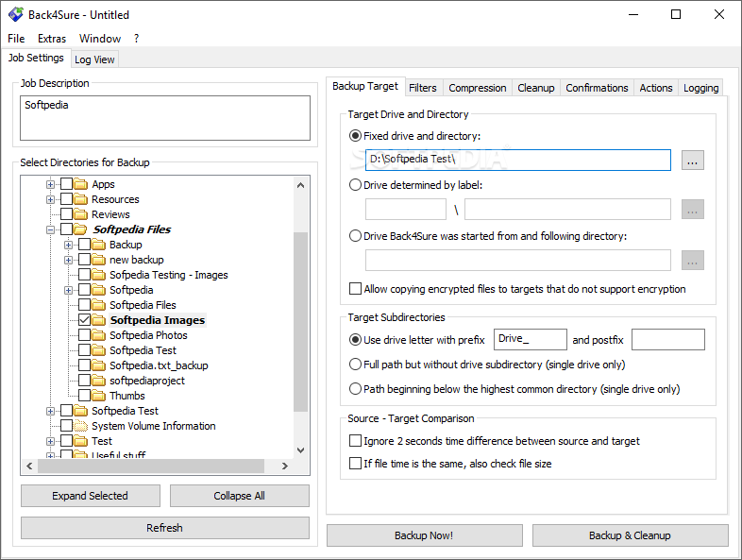Click the open Softpedia Files parent folder icon
Image resolution: width=742 pixels, height=560 pixels.
81,229
